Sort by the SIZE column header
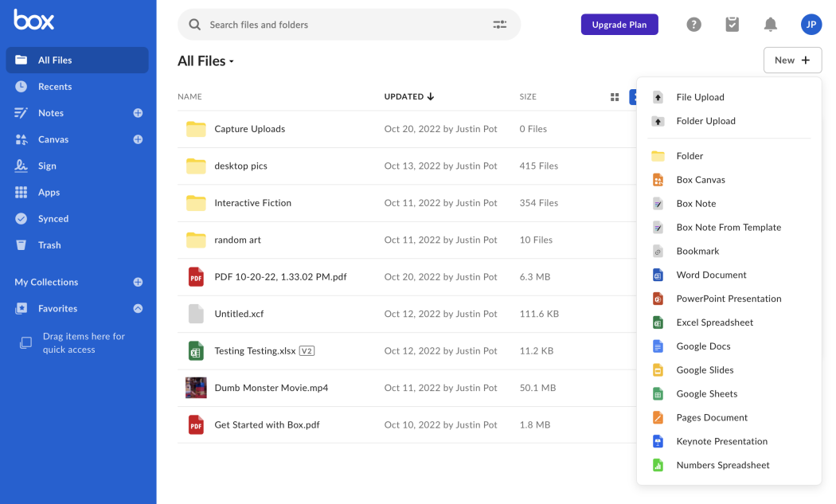The width and height of the screenshot is (836, 504). point(528,97)
